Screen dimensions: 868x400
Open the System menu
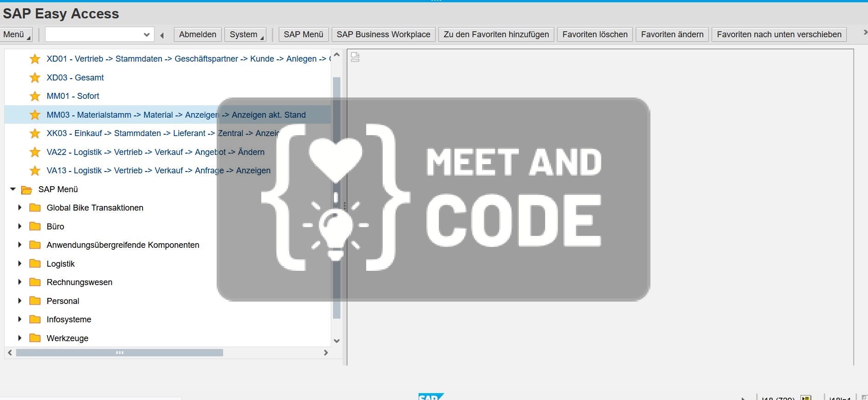point(245,34)
